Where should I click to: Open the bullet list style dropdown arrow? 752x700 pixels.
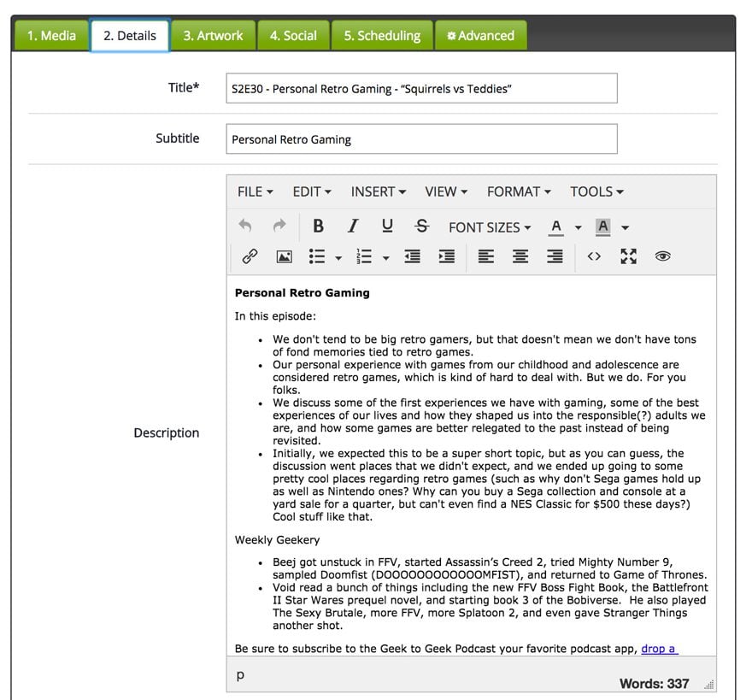coord(338,257)
